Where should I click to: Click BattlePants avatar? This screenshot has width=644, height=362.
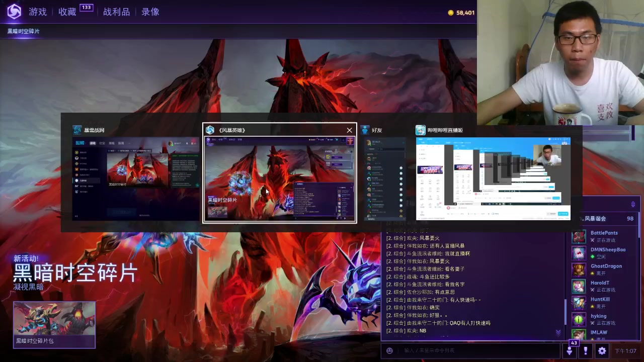pos(579,237)
